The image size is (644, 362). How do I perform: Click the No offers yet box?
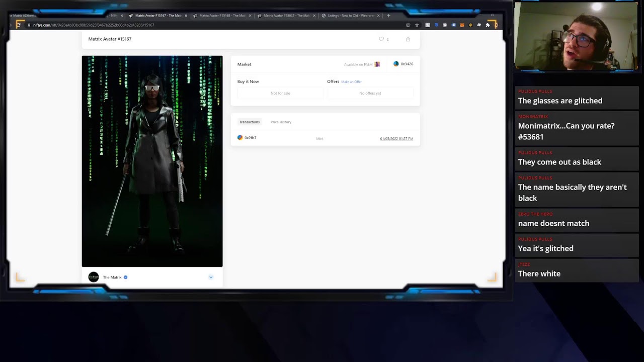[x=370, y=93]
